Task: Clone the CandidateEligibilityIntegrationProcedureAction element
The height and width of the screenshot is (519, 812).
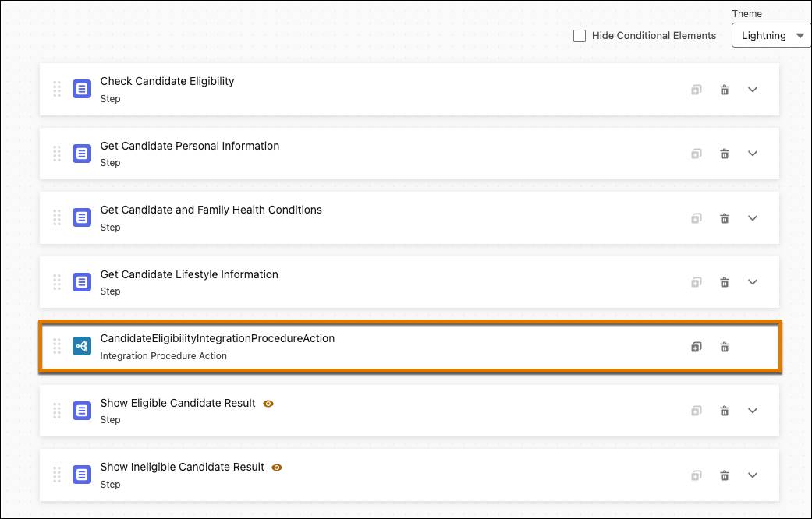Action: tap(697, 347)
